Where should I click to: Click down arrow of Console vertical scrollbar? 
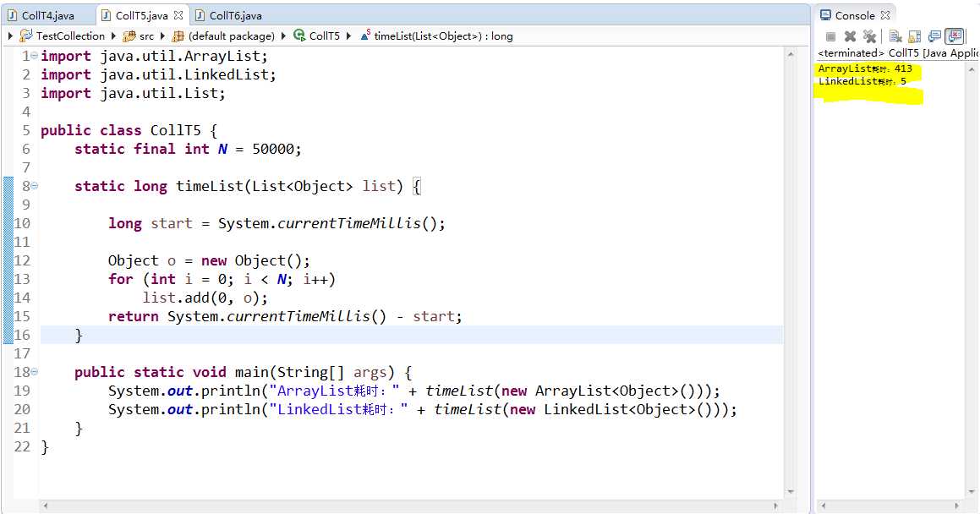972,492
